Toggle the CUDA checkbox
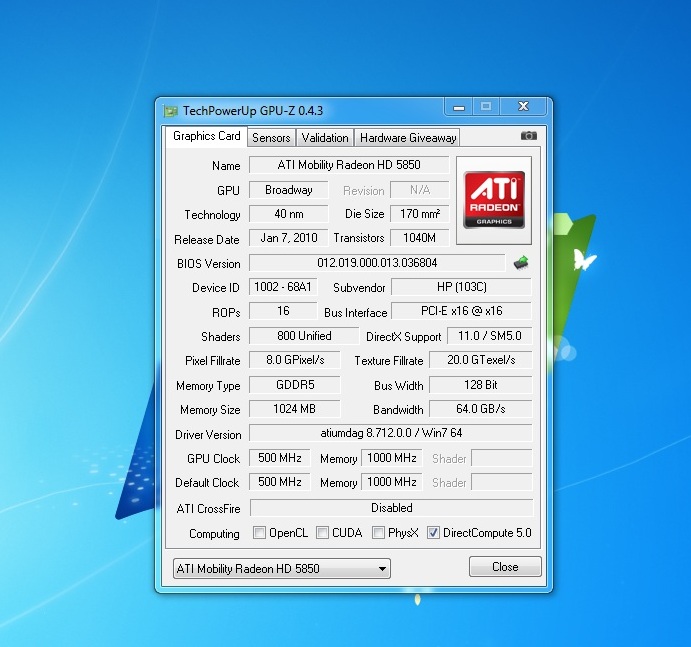This screenshot has width=691, height=647. pos(322,533)
